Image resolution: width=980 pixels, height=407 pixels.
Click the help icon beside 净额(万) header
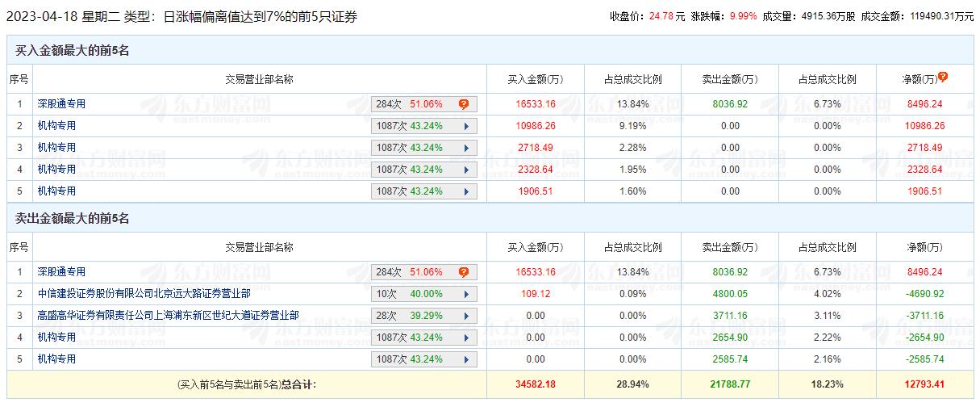[942, 78]
